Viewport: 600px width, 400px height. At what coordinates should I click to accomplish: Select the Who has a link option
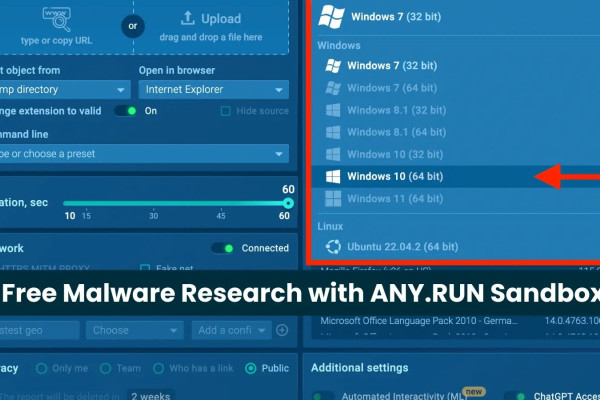158,369
